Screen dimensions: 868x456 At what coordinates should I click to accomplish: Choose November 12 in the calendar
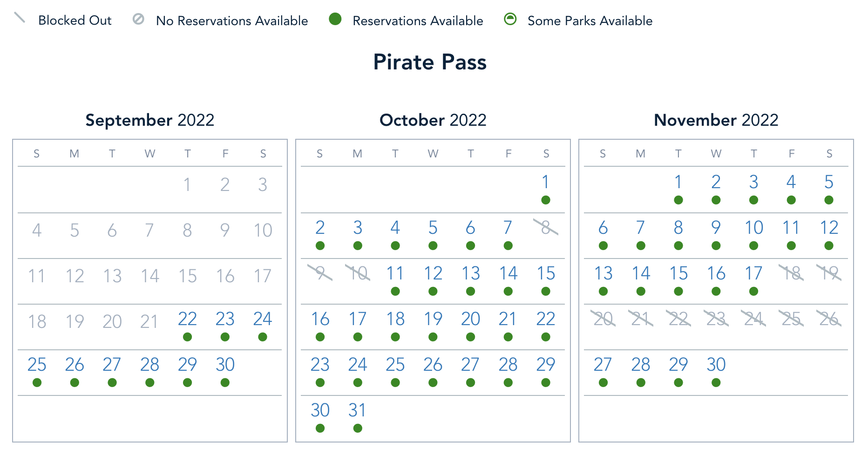click(829, 228)
